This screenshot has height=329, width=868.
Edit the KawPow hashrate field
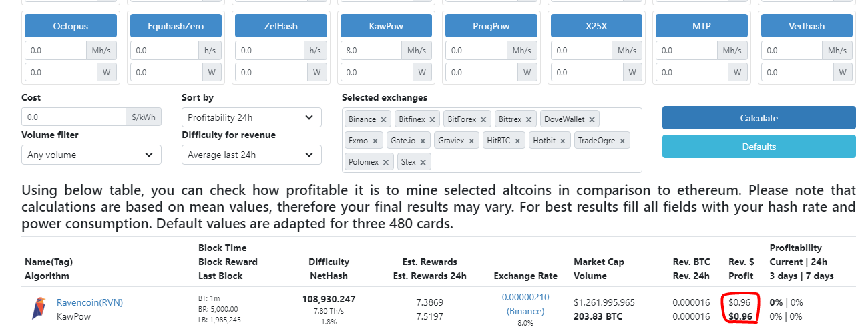click(371, 50)
